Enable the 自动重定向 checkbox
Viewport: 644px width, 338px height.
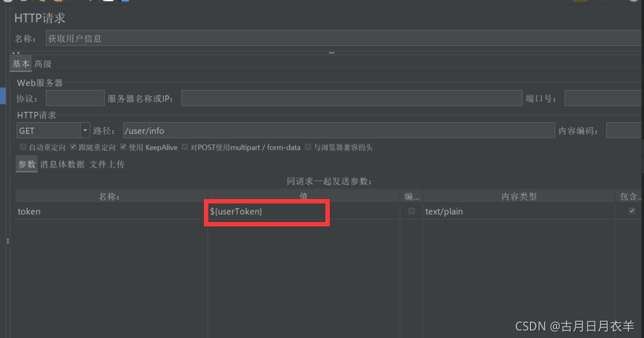tap(23, 147)
